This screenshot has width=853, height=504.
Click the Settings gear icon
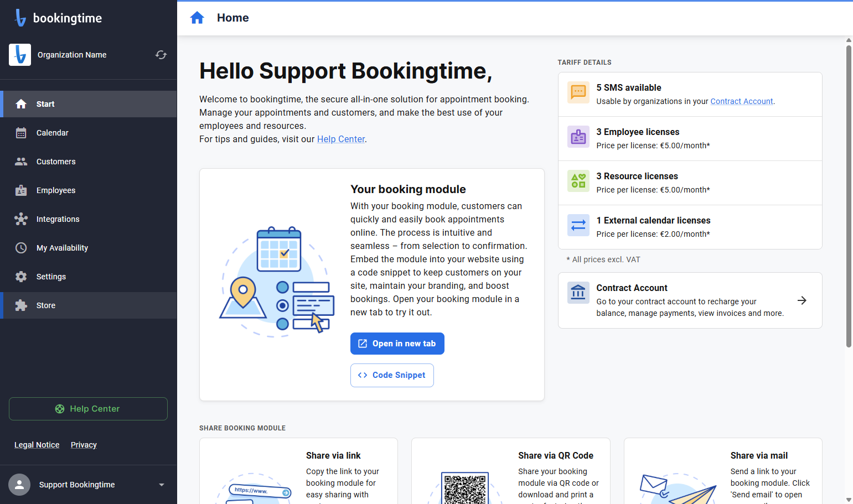click(x=21, y=277)
